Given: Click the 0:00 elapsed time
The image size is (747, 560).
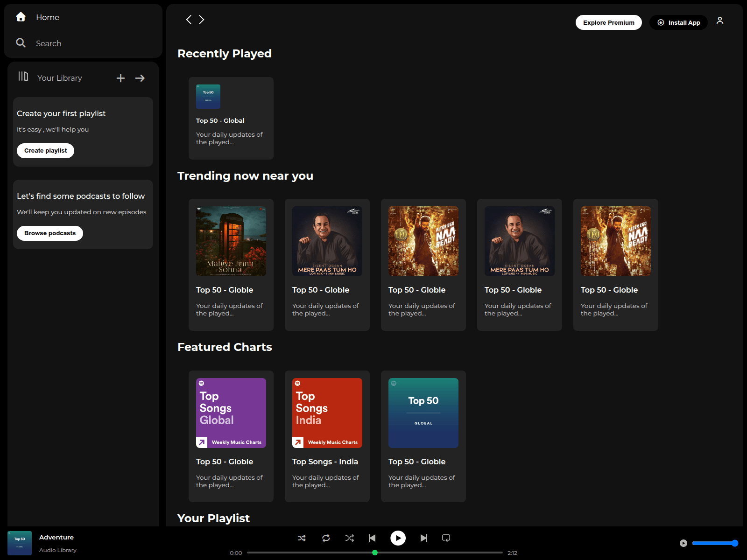Looking at the screenshot, I should 236,553.
